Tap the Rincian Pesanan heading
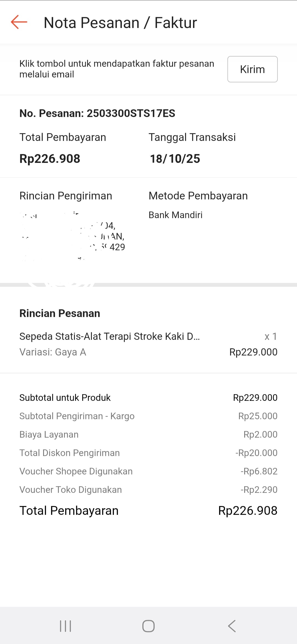297x644 pixels. (60, 313)
